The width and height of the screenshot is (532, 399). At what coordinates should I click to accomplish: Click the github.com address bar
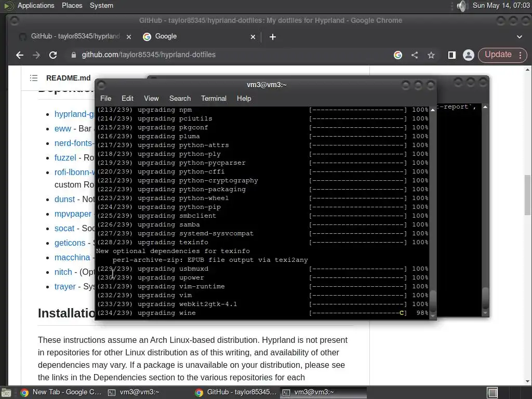click(149, 55)
